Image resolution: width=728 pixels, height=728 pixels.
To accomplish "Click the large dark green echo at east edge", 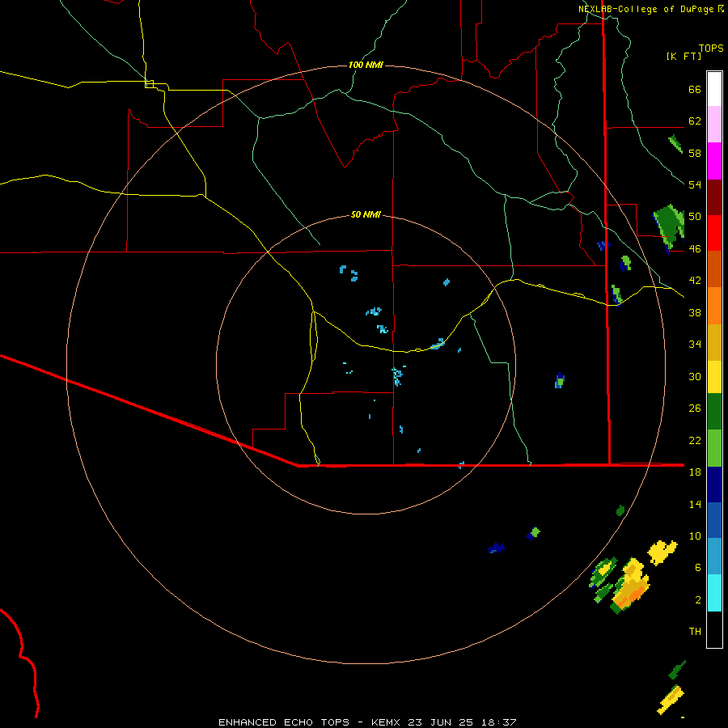I will pos(669,228).
